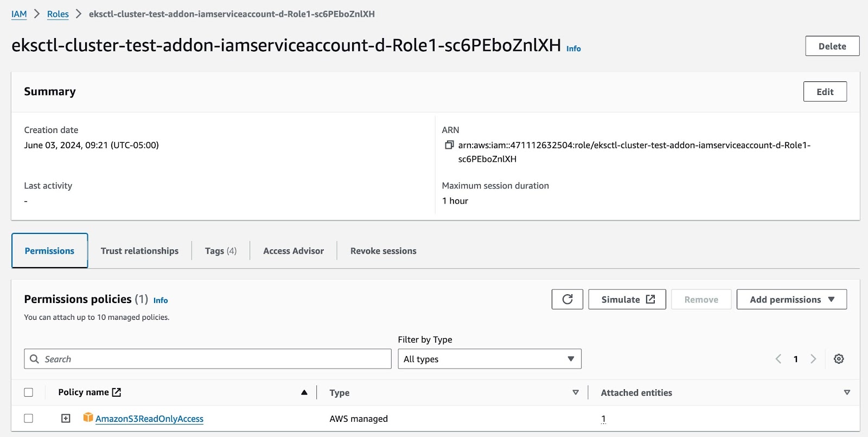Image resolution: width=868 pixels, height=437 pixels.
Task: Click the refresh policies icon button
Action: tap(567, 300)
